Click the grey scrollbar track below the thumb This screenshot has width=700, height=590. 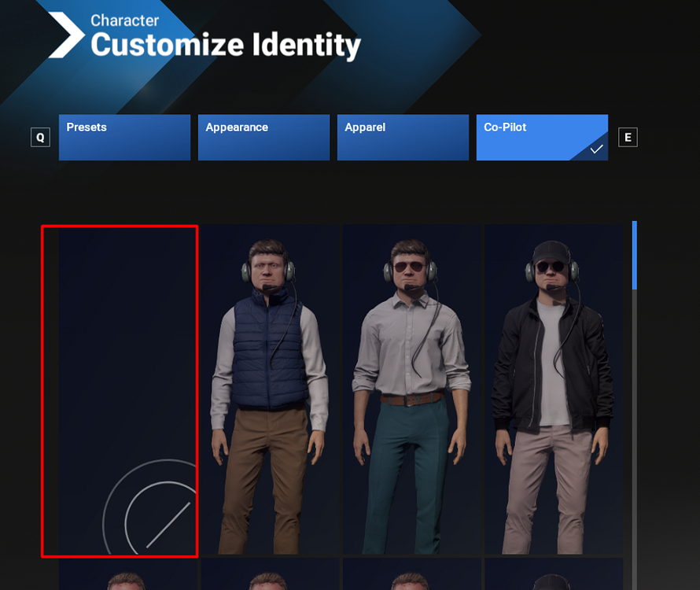(635, 433)
